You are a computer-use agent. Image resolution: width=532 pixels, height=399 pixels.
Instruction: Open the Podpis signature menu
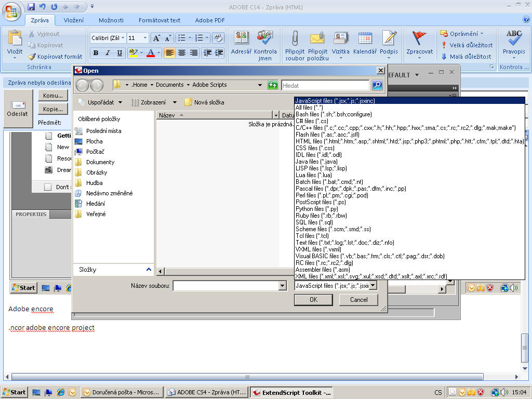coord(389,45)
